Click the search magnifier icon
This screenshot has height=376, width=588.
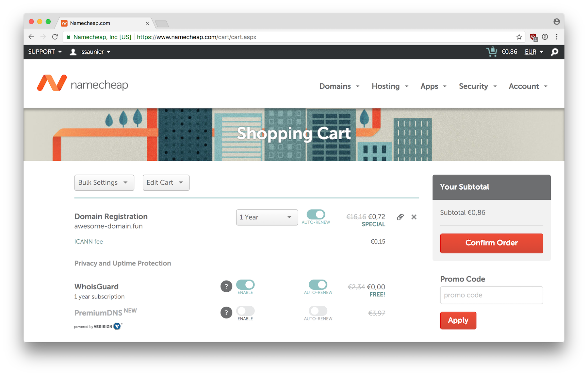point(554,52)
